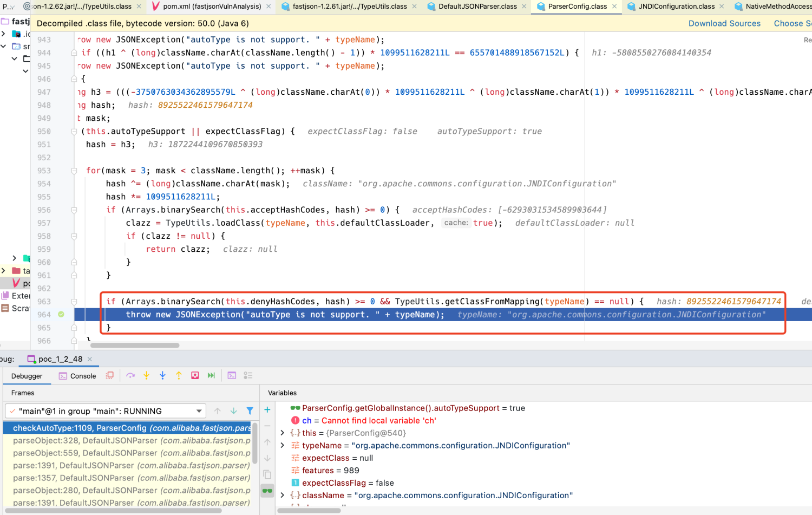Select the checkAutoType:1109 ParserConfig stack frame
The image size is (812, 515).
(127, 428)
